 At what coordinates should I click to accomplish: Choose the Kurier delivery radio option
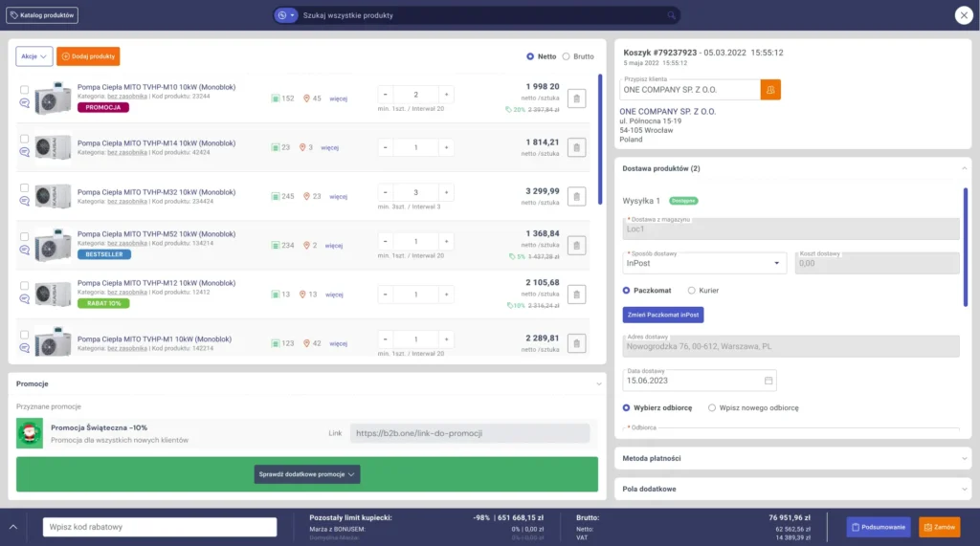(693, 290)
